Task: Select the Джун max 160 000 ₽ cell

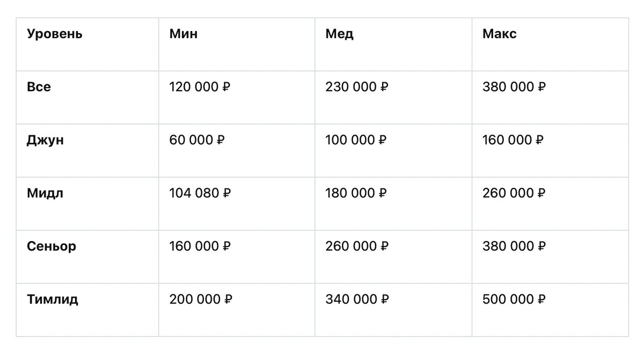Action: click(513, 140)
